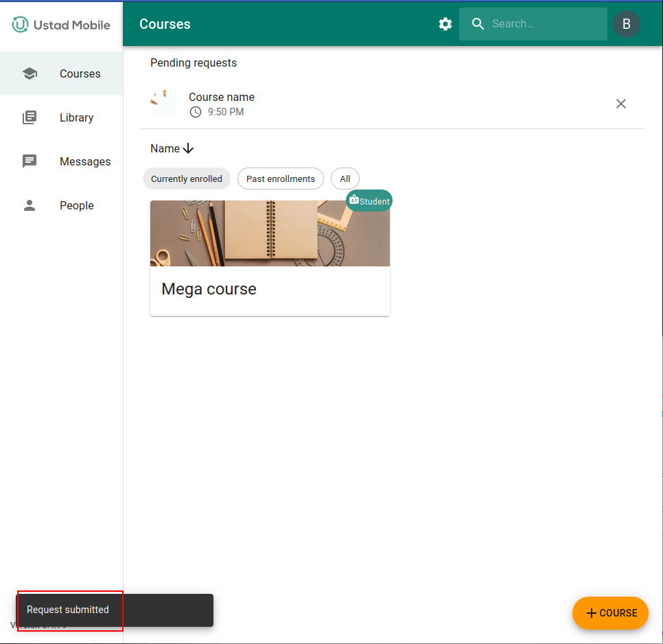Toggle the Name sort direction arrow
The width and height of the screenshot is (663, 644).
(189, 149)
